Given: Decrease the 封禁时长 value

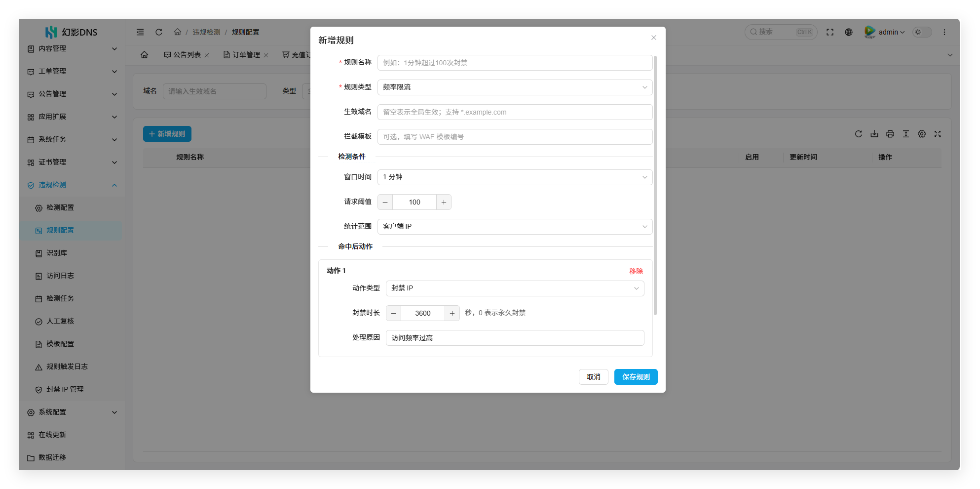Looking at the screenshot, I should click(394, 313).
